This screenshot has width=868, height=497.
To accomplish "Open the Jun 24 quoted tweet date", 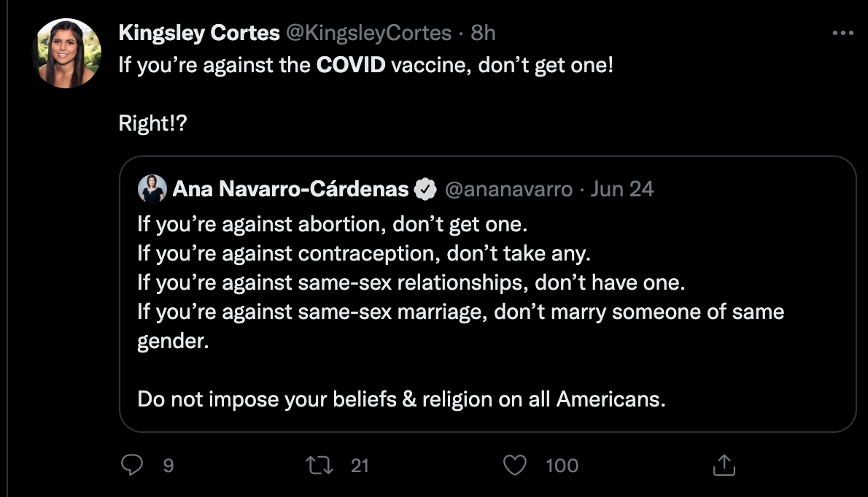I will 622,190.
